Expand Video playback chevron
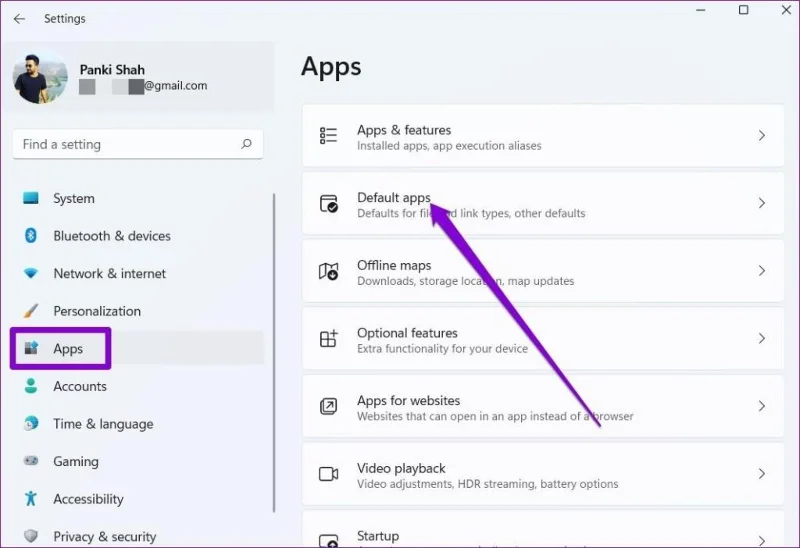The height and width of the screenshot is (548, 800). click(x=762, y=474)
